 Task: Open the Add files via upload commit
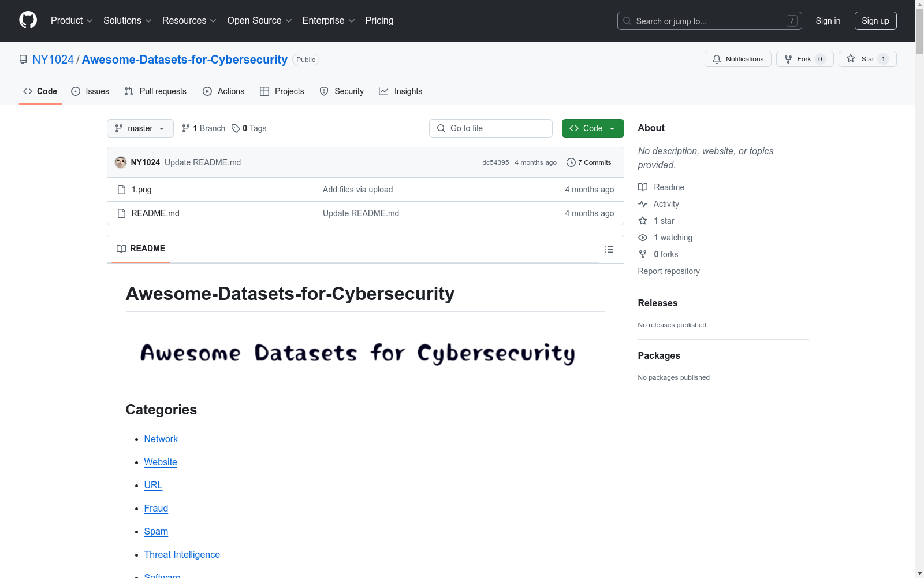click(358, 190)
